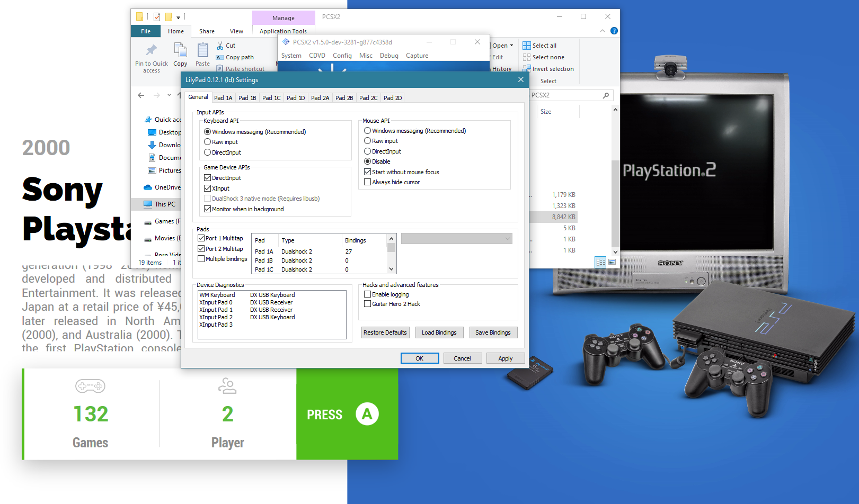
Task: Open the OneDrive item in navigation pane
Action: pyautogui.click(x=163, y=187)
